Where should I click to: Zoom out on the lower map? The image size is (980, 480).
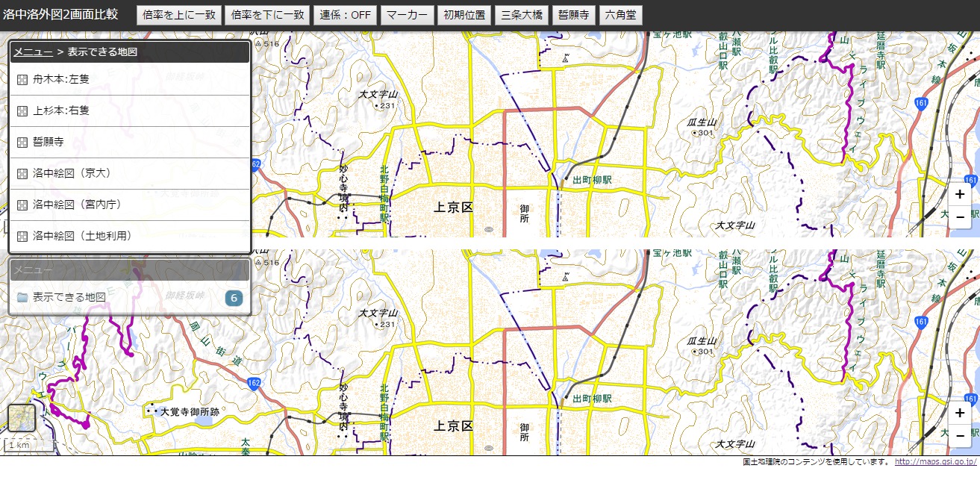point(960,435)
